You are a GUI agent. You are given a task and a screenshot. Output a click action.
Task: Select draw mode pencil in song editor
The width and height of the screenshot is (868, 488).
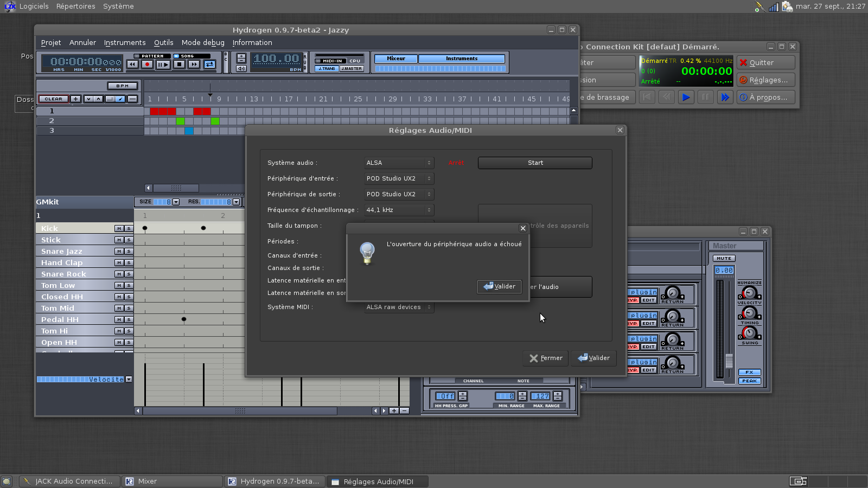120,99
